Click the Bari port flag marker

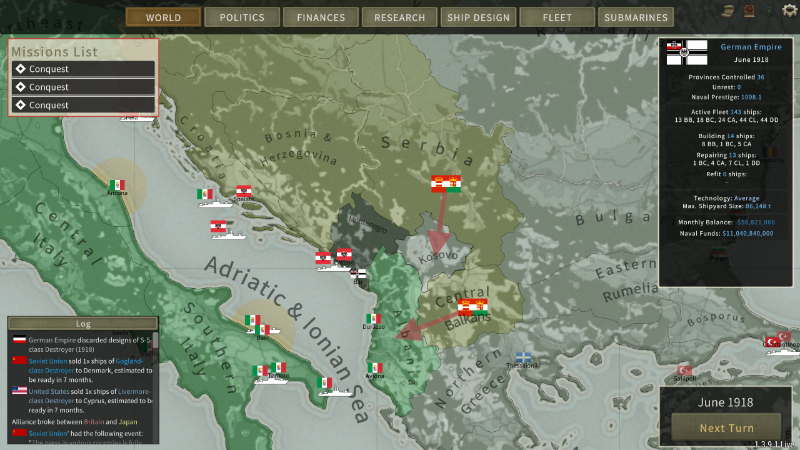click(x=253, y=320)
